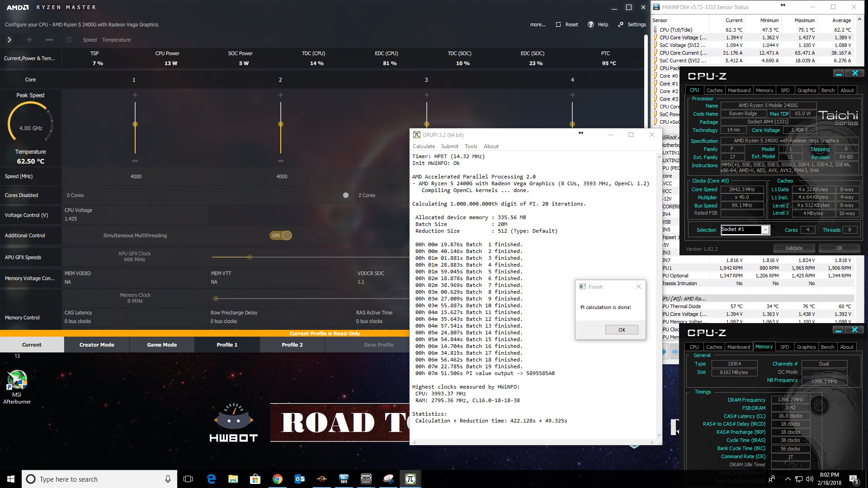
Task: Close the Finish dialog
Action: [x=638, y=286]
